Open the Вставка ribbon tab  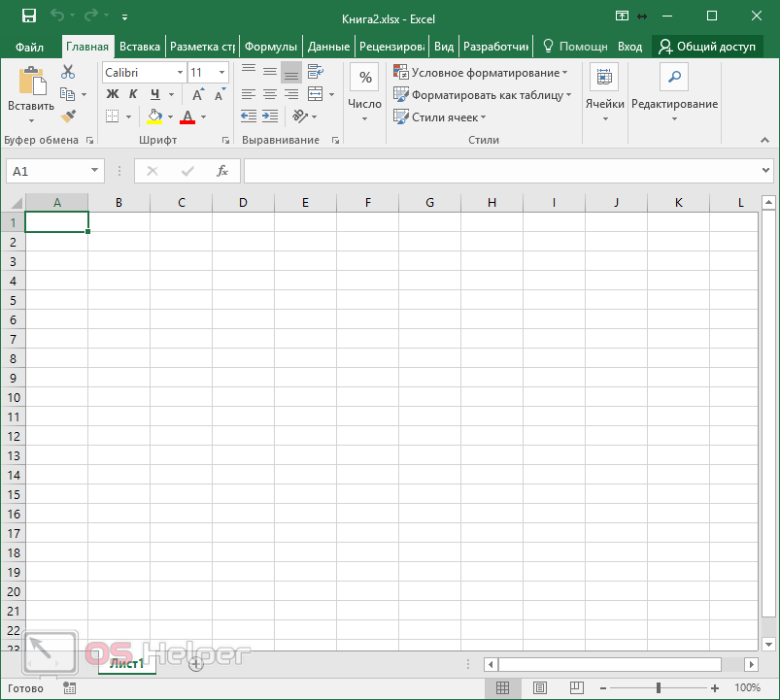click(140, 47)
